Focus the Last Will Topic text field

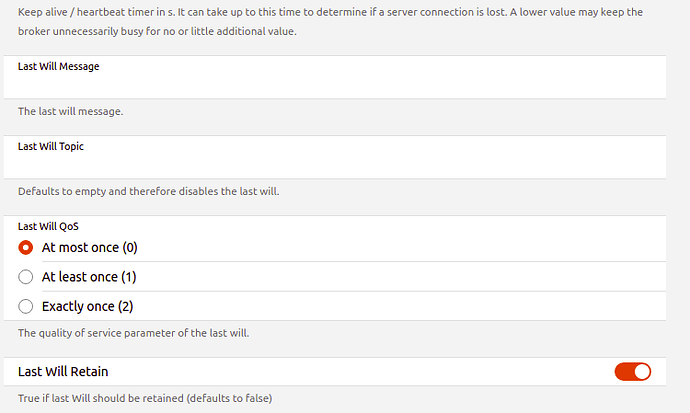(x=340, y=163)
